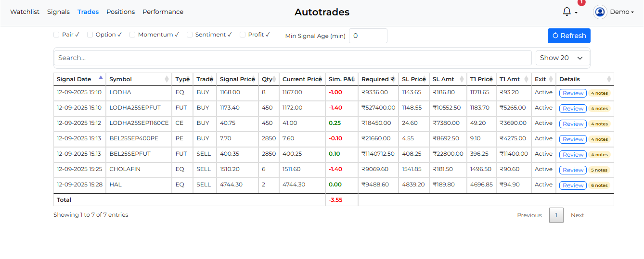Open the Watchlist tab
The image size is (644, 259).
pyautogui.click(x=25, y=12)
